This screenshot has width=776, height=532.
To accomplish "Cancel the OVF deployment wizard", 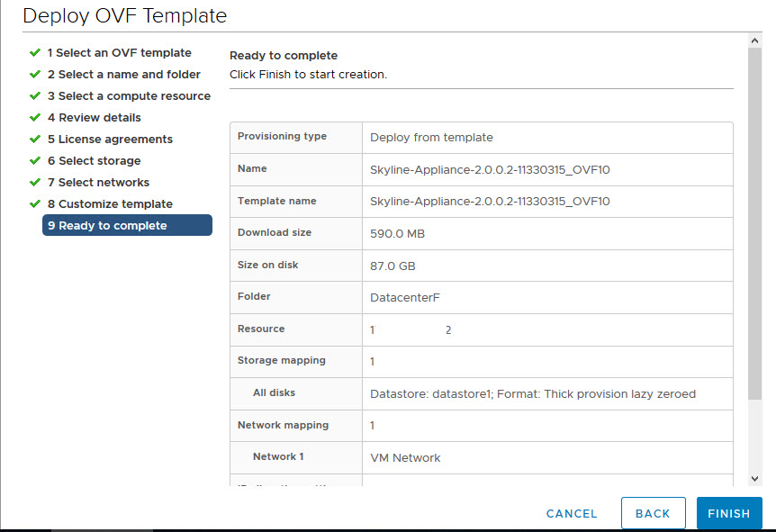I will (572, 513).
